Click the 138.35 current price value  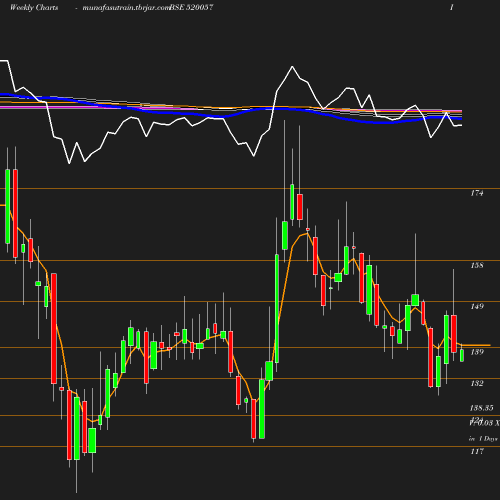pyautogui.click(x=481, y=408)
